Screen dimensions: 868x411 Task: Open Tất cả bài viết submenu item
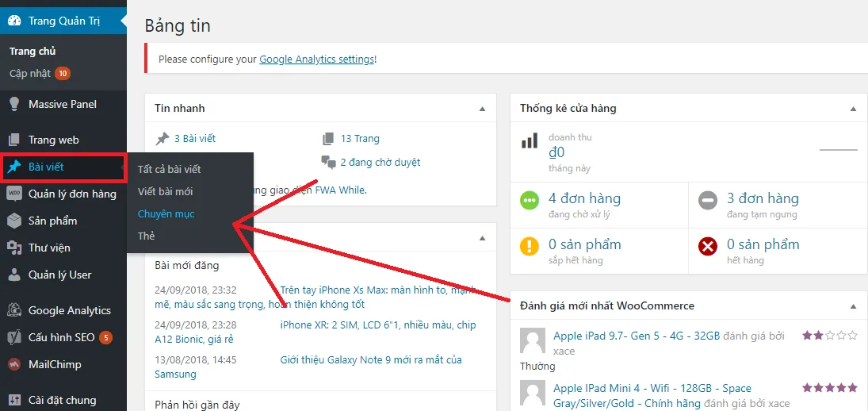[x=170, y=169]
